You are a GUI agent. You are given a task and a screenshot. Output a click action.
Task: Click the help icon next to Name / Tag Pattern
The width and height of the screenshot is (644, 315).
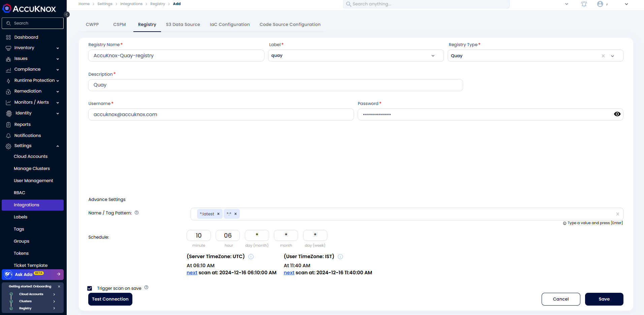point(136,213)
